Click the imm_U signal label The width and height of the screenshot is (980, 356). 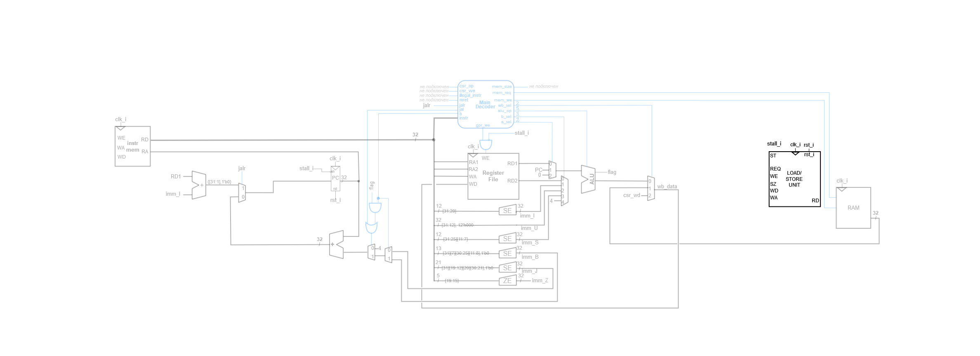529,228
